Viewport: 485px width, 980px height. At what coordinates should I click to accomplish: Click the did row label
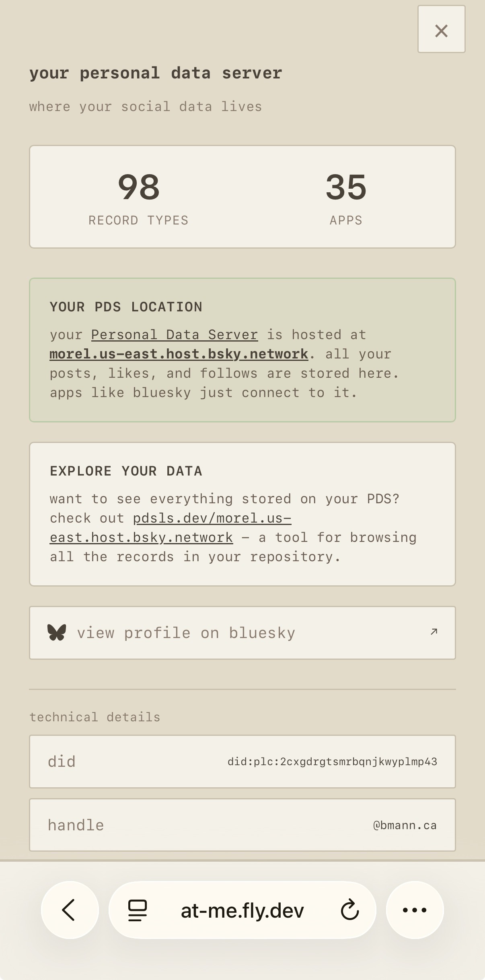(x=62, y=762)
